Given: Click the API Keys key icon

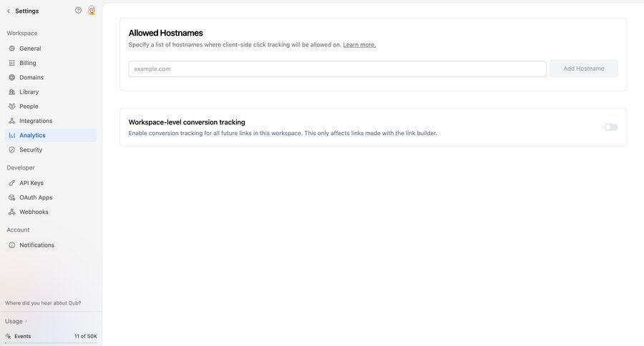Looking at the screenshot, I should click(x=12, y=183).
